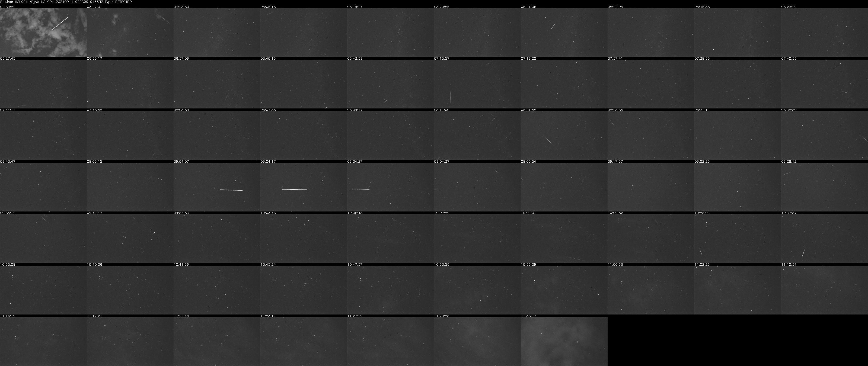Select the 09:03:15 detection frame
Viewport: 868px width, 366px height.
pyautogui.click(x=130, y=187)
